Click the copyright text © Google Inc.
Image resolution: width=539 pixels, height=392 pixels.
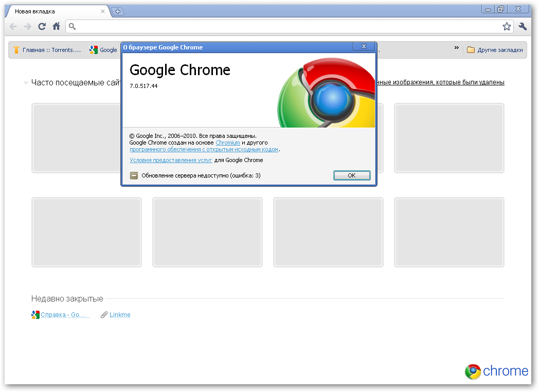click(x=193, y=136)
